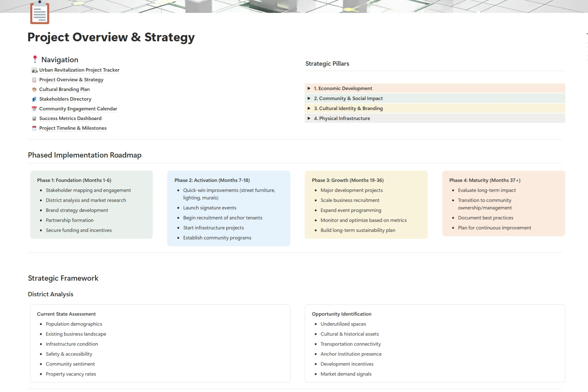Image resolution: width=588 pixels, height=392 pixels.
Task: Expand the Cultural Identity & Branding toggle arrow
Action: (x=309, y=108)
